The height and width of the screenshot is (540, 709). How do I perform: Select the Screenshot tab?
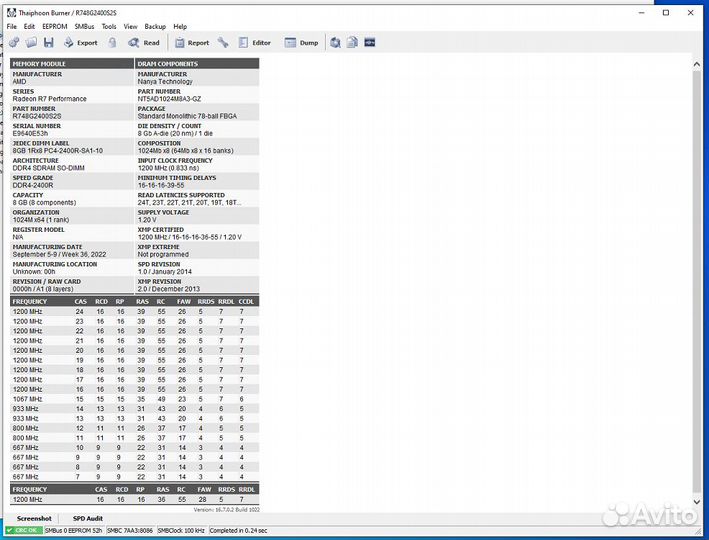pyautogui.click(x=34, y=519)
